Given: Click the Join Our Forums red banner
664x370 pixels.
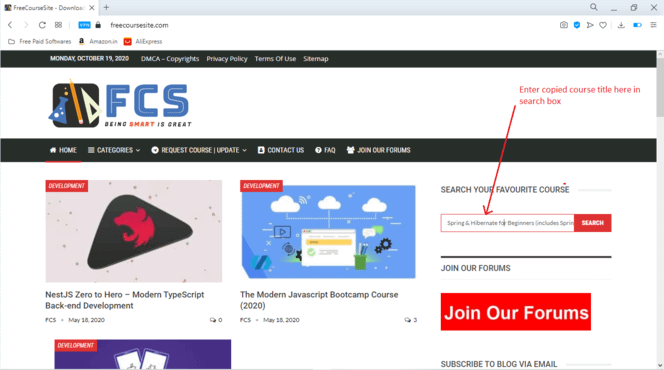Looking at the screenshot, I should [516, 312].
